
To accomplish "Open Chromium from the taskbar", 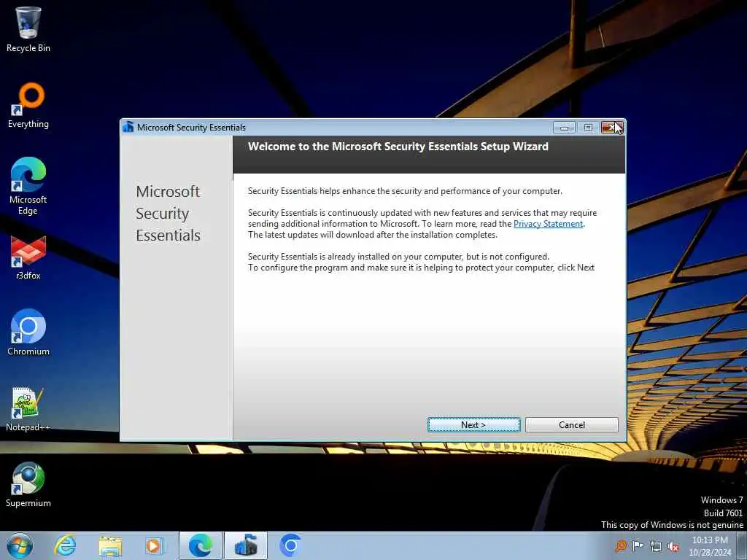I will coord(290,545).
